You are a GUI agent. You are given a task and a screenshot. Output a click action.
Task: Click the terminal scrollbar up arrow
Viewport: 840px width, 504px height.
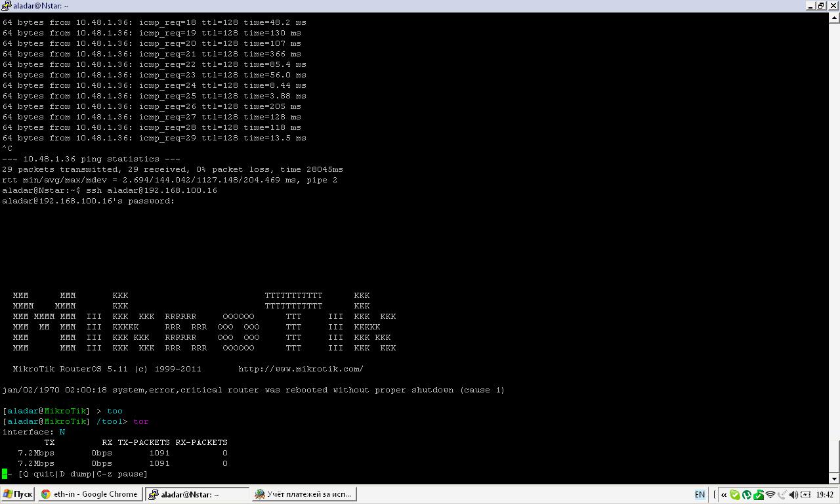pos(835,18)
